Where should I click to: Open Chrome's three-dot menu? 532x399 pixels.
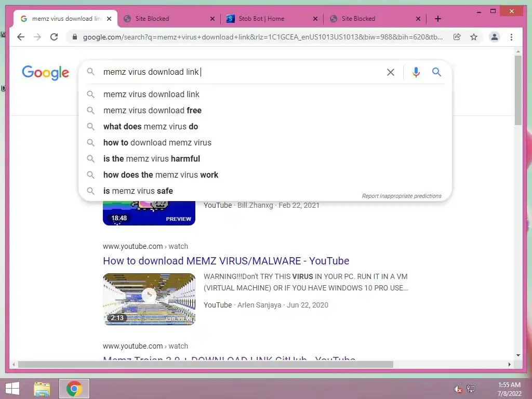(x=511, y=37)
